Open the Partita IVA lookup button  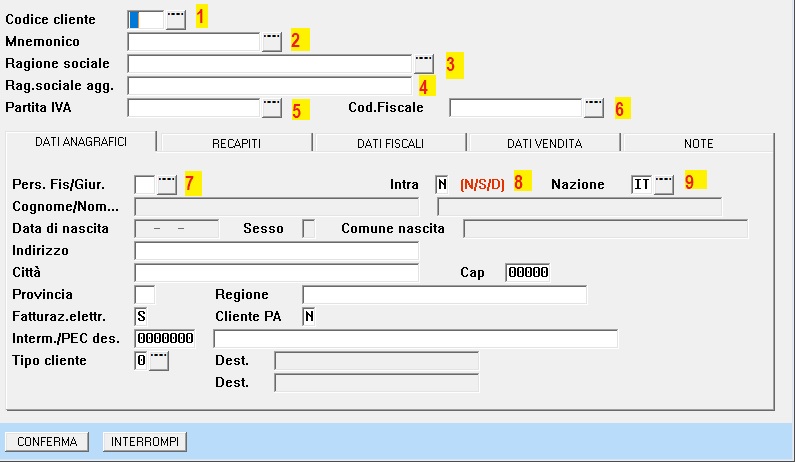[x=271, y=107]
